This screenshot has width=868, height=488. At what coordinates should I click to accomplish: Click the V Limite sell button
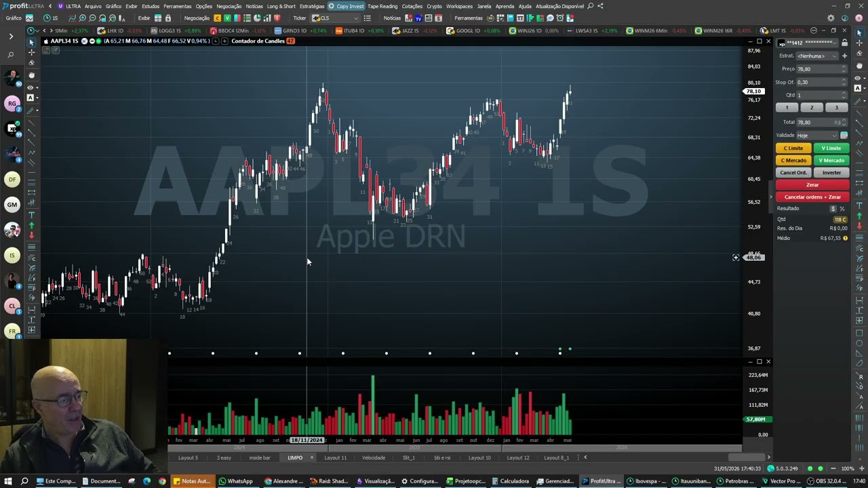(x=831, y=148)
